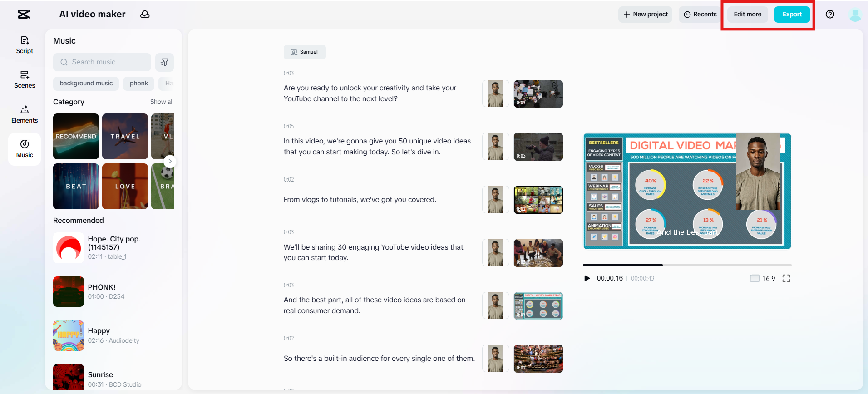Open the LOVE music category
Image resolution: width=868 pixels, height=394 pixels.
125,186
